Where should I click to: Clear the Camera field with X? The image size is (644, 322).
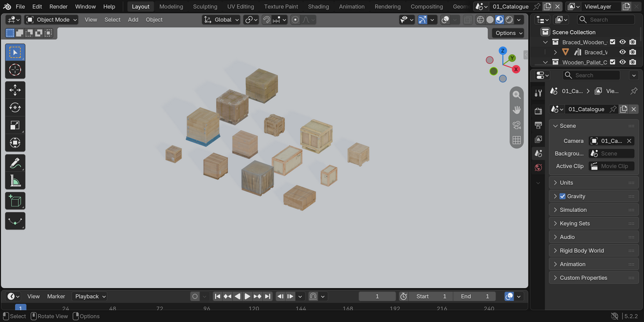pyautogui.click(x=629, y=141)
